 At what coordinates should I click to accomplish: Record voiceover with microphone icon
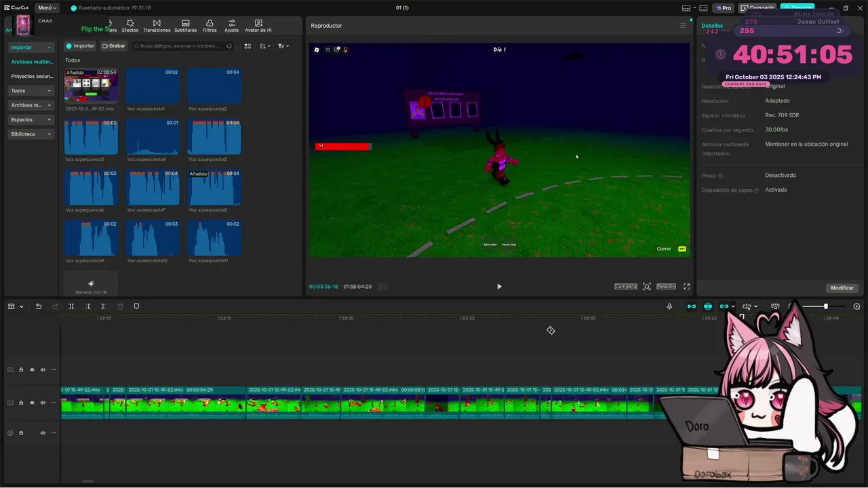point(669,306)
